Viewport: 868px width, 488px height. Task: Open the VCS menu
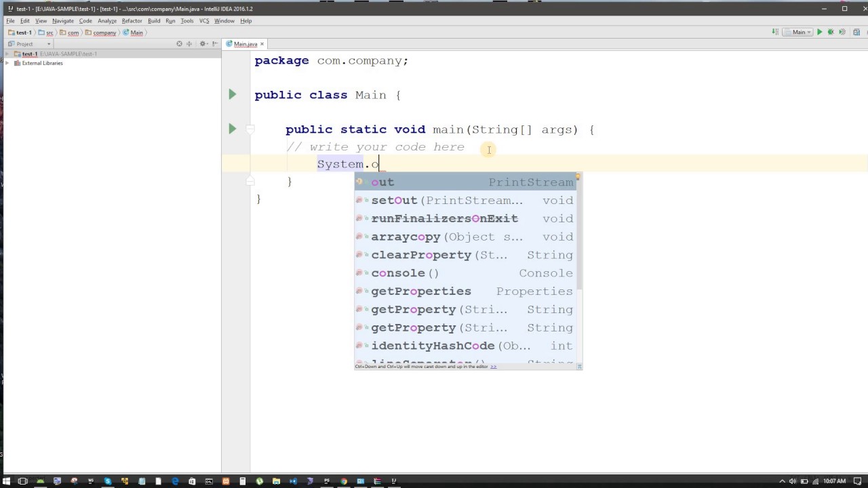point(204,21)
